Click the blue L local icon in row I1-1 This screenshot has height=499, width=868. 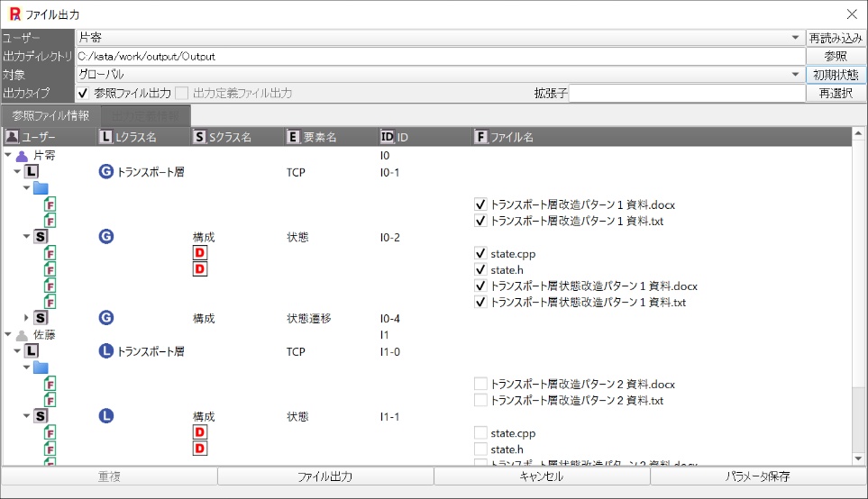click(105, 416)
